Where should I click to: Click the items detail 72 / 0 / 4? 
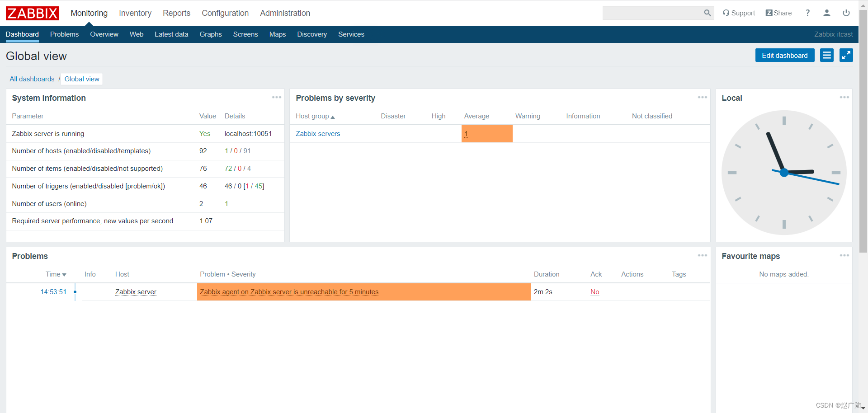point(238,169)
